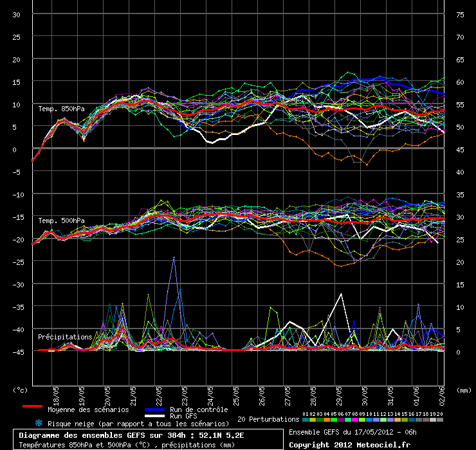The image size is (476, 450).
Task: Click the 'Températures 850hPa et 500hPa' subtitle
Action: 127,445
